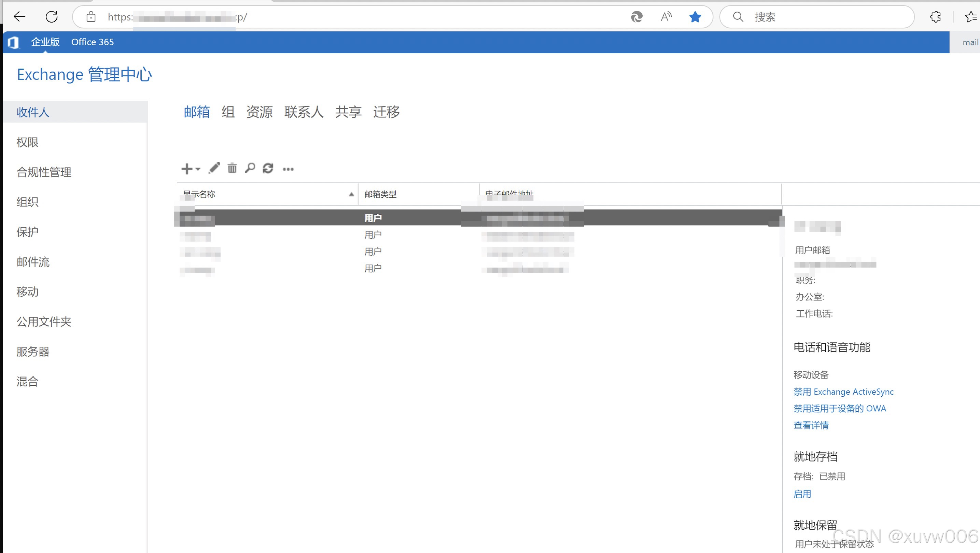Sort by the 显示名称 column arrow
Screen dimensions: 980x553
(x=351, y=194)
